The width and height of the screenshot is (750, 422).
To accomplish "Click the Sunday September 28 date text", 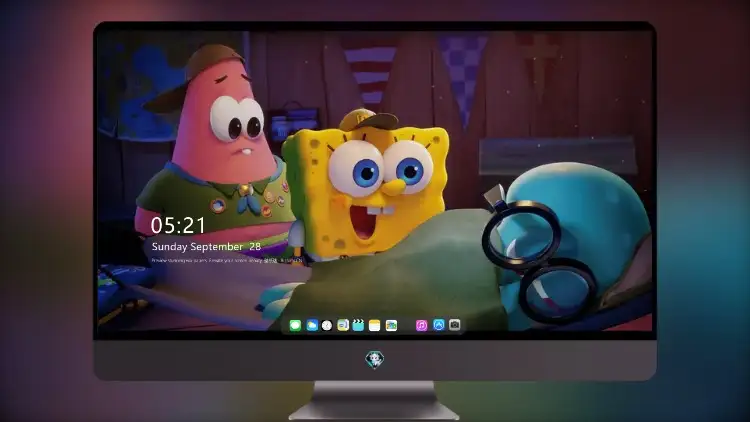I will [x=206, y=246].
